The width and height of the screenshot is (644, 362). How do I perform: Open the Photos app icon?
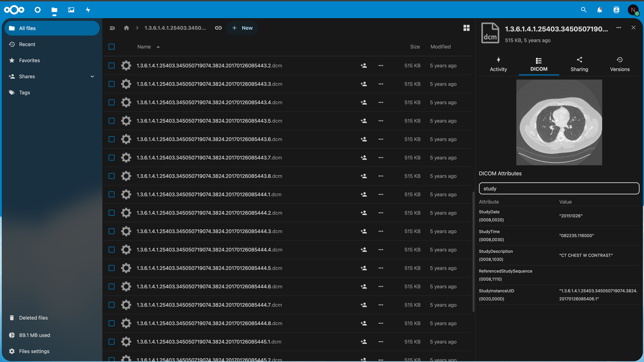(x=71, y=10)
